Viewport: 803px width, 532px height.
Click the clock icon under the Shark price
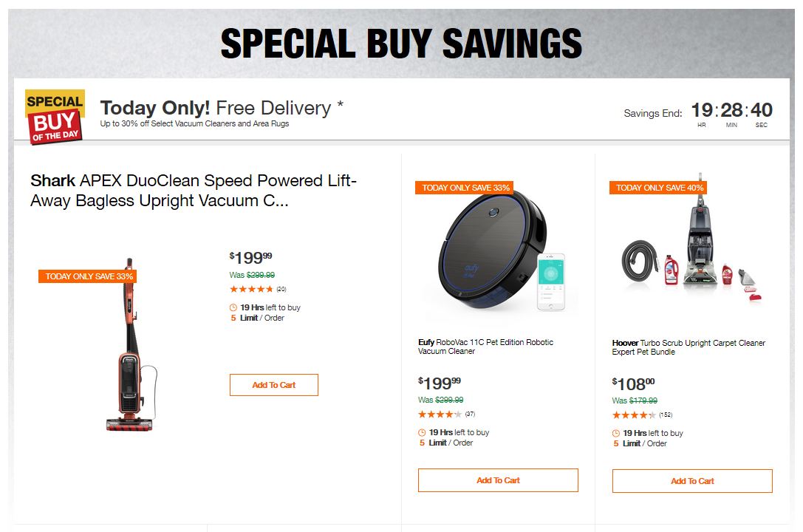[x=234, y=307]
